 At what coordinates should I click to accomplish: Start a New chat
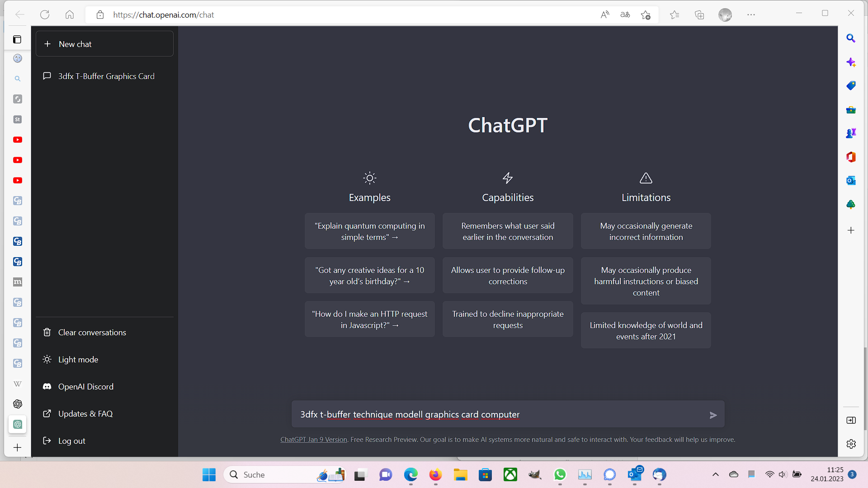point(104,44)
